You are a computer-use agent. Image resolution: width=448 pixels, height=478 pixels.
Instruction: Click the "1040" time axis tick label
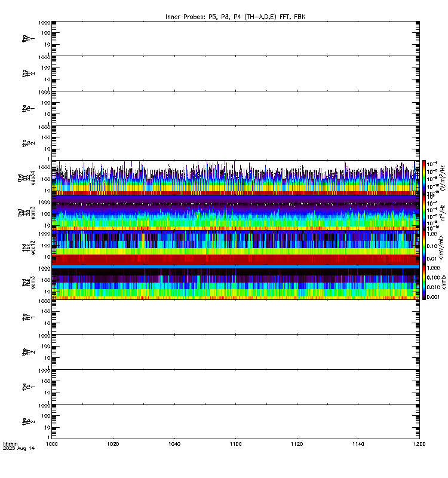(x=174, y=444)
